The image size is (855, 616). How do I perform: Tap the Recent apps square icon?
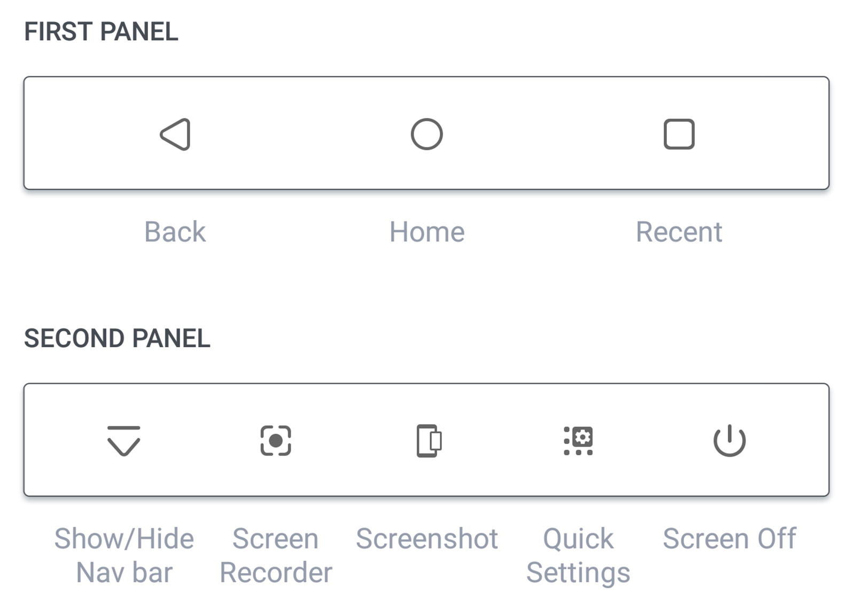[x=679, y=134]
